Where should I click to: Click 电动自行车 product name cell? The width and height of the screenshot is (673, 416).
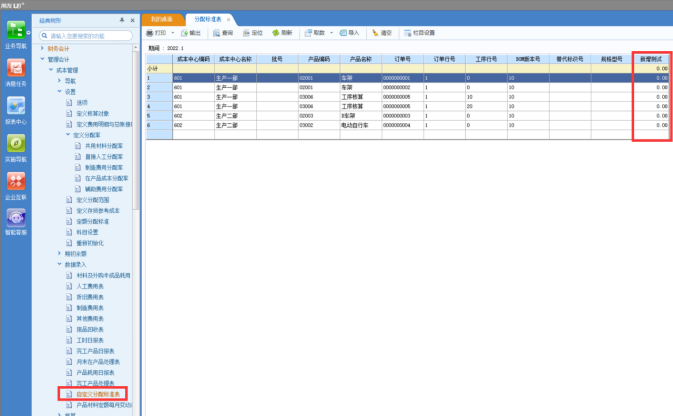pos(361,125)
